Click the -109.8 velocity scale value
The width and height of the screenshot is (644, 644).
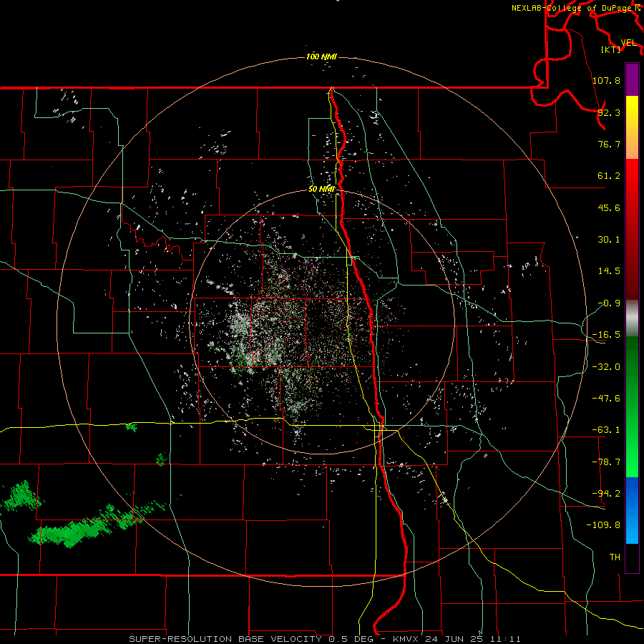603,525
